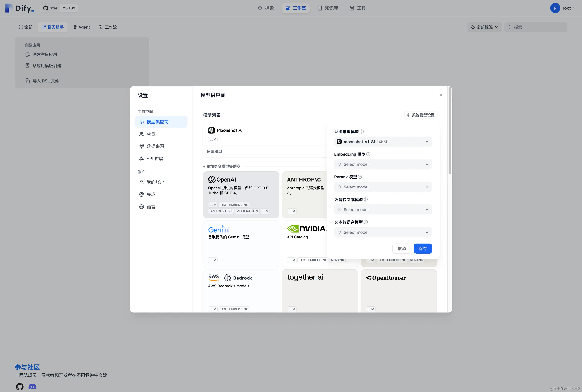Open the Rerank 模型 dropdown
582x392 pixels.
pos(383,187)
